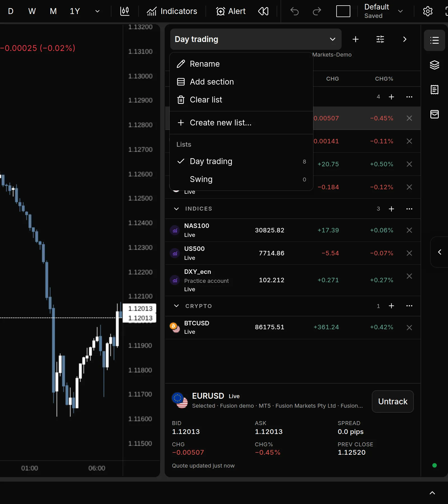448x504 pixels.
Task: Add a symbol to INDICES section
Action: (391, 209)
